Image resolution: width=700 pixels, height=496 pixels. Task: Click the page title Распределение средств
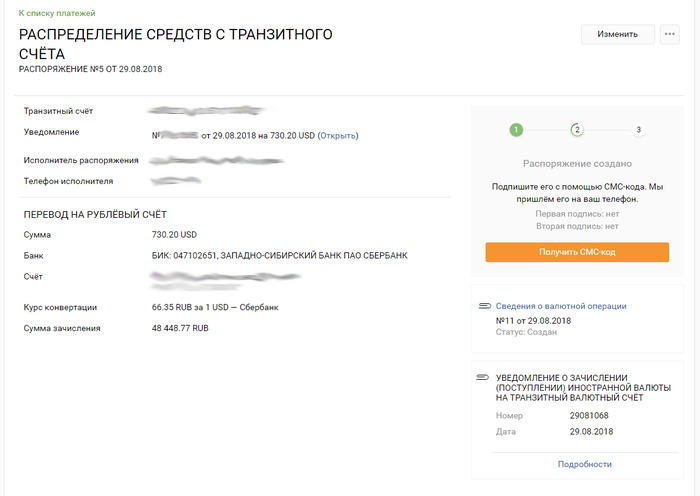[176, 44]
